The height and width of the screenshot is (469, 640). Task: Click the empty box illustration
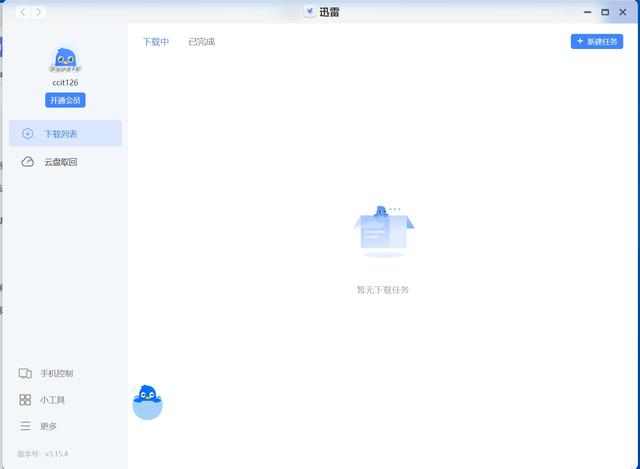click(x=384, y=231)
